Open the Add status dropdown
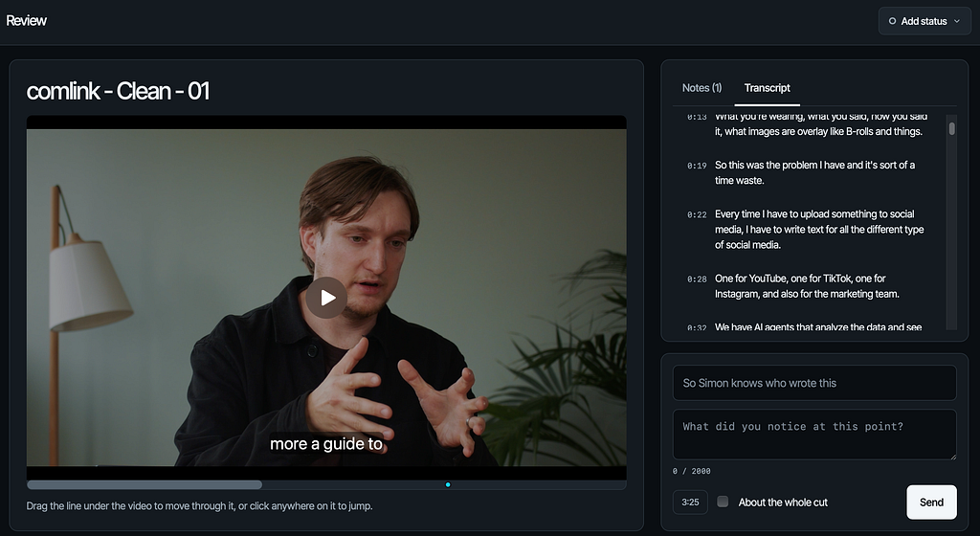 click(924, 21)
